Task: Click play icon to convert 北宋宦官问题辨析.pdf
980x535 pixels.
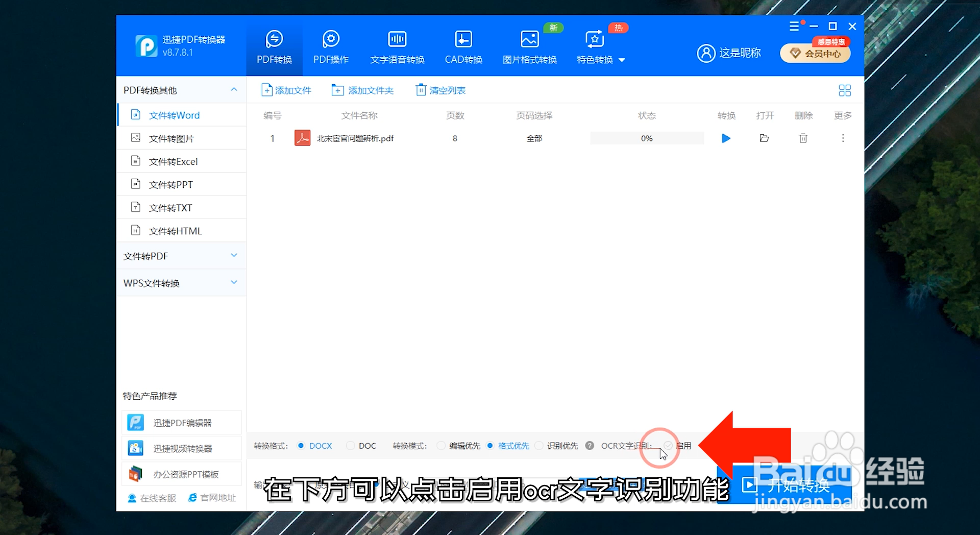Action: pos(726,138)
